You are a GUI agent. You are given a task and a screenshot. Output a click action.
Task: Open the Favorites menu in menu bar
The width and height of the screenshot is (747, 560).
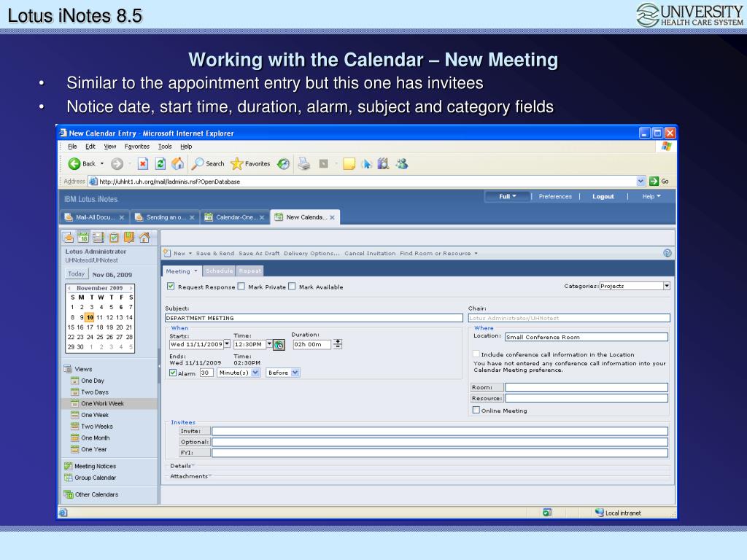coord(136,147)
